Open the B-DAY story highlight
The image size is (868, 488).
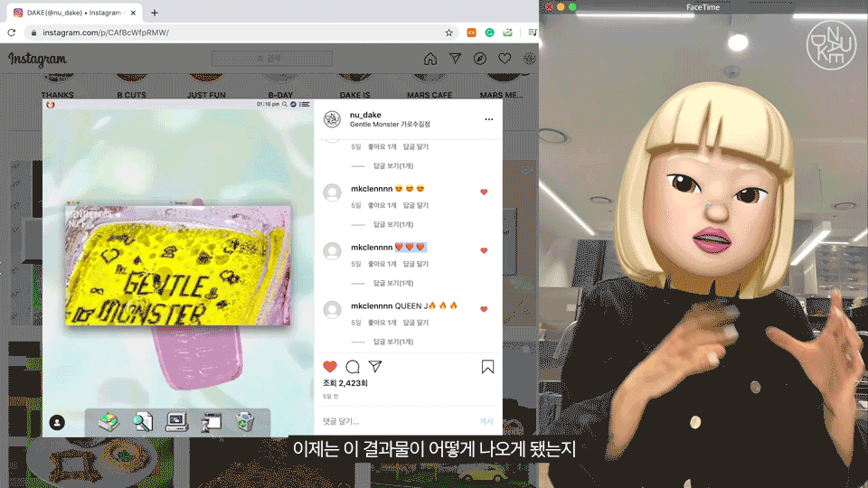click(x=280, y=87)
